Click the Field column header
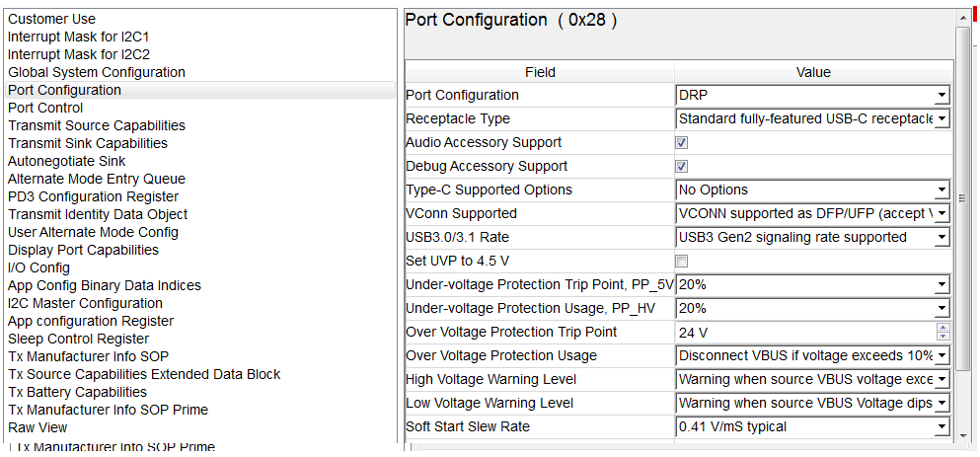Screen dimensions: 980x457 pos(540,72)
